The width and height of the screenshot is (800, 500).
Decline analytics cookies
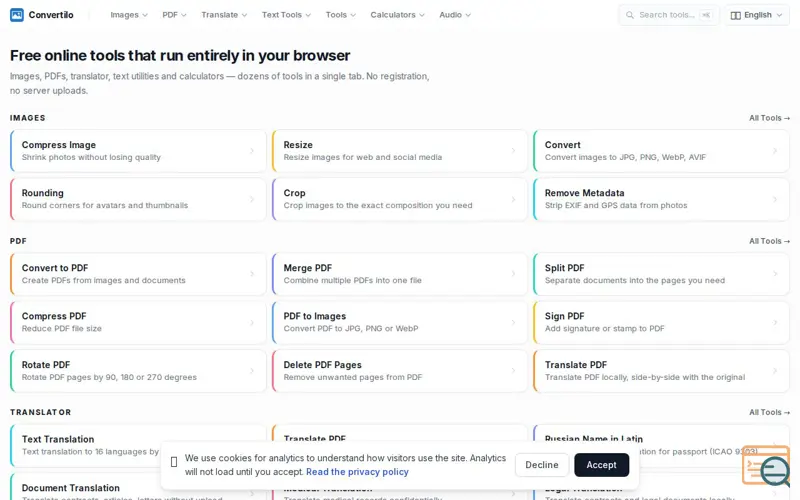click(542, 465)
